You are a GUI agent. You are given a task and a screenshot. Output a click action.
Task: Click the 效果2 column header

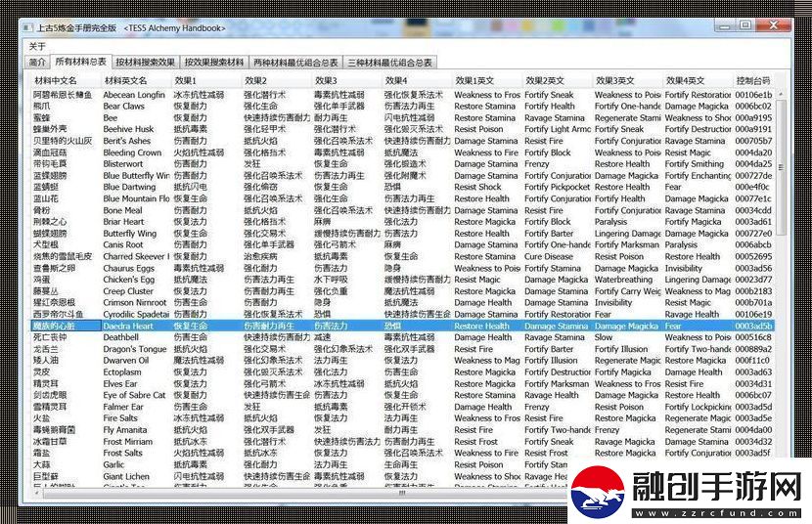pyautogui.click(x=277, y=81)
